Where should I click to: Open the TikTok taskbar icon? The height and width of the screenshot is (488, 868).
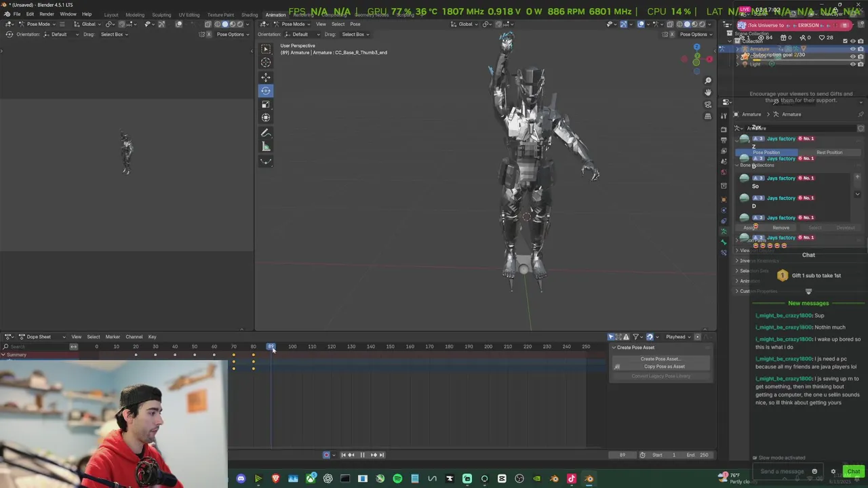click(571, 479)
